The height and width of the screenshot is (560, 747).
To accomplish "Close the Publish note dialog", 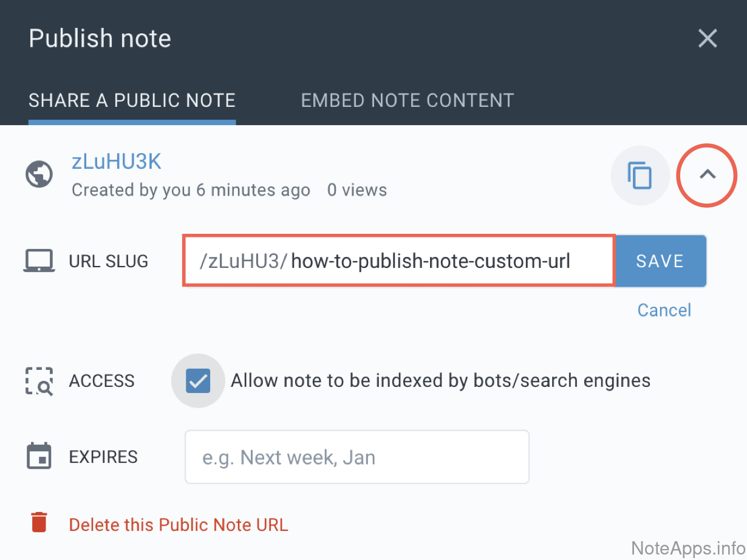I will (x=708, y=38).
